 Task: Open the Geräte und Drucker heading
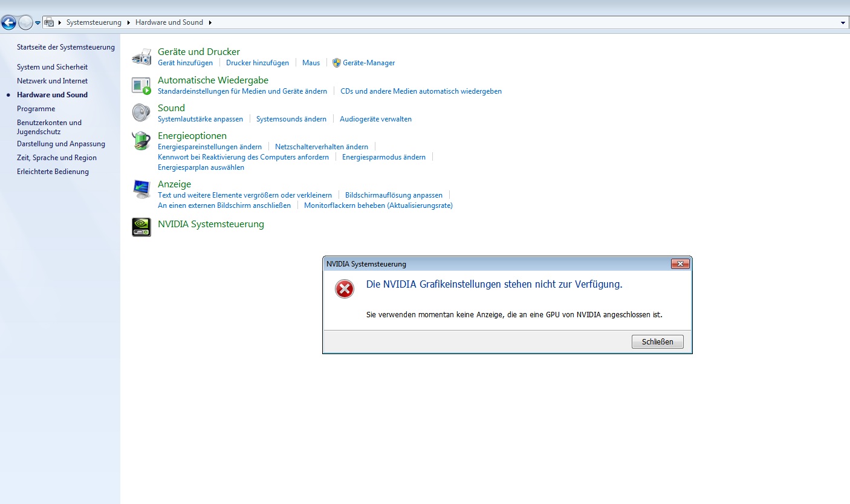(199, 52)
